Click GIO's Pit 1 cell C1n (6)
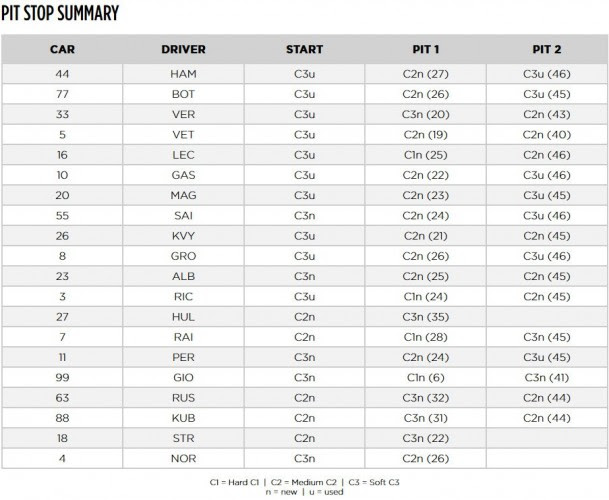609x500 pixels. click(426, 377)
